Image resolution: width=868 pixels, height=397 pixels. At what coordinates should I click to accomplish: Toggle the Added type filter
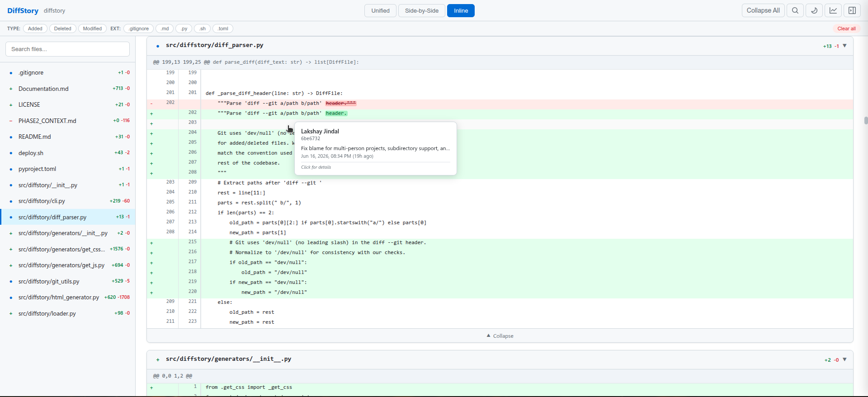35,28
